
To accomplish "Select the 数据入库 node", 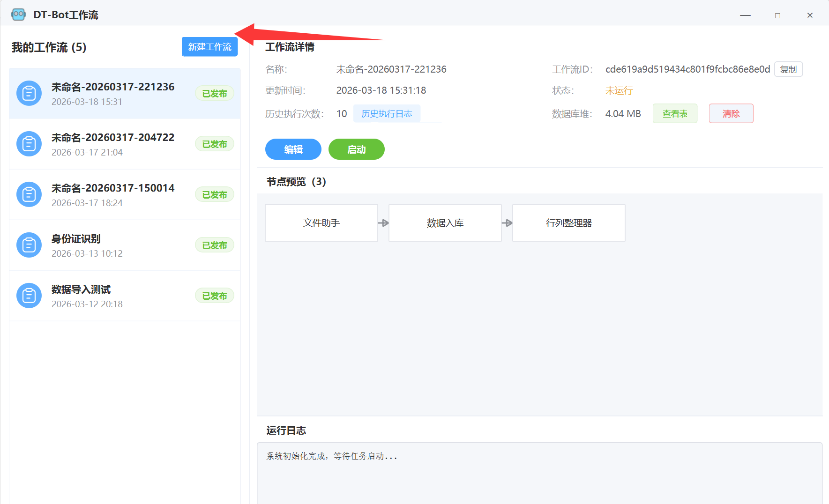I will click(445, 223).
